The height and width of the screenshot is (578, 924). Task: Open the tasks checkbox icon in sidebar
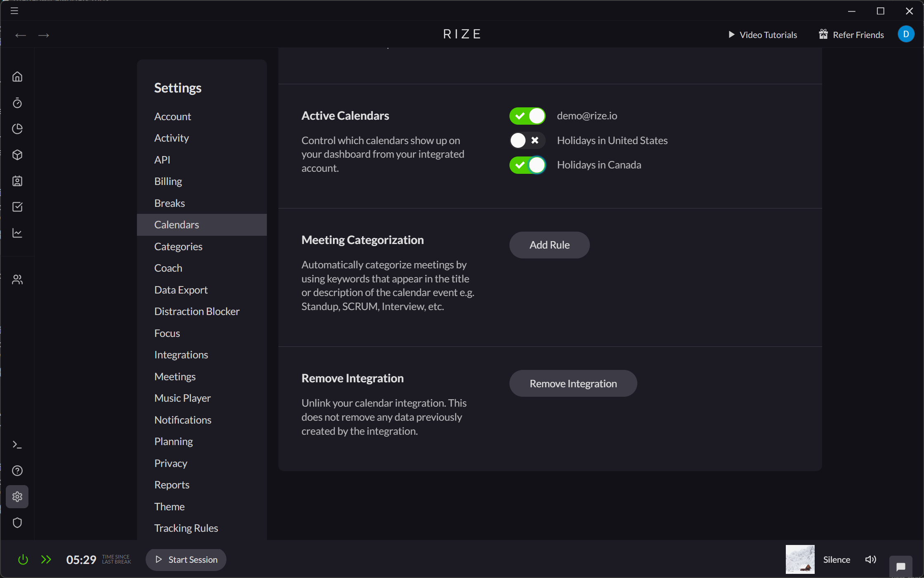click(17, 207)
